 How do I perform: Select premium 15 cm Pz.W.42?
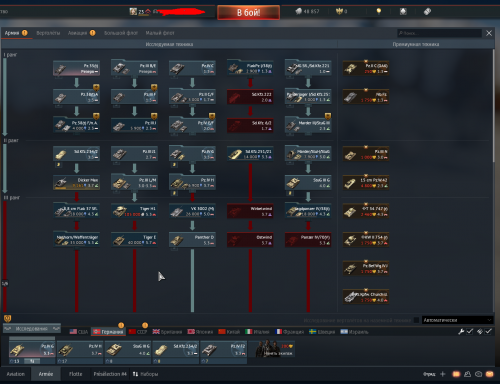pos(366,183)
